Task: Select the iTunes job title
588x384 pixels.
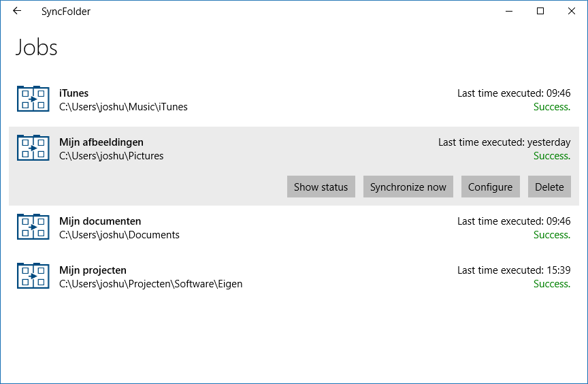Action: (73, 93)
